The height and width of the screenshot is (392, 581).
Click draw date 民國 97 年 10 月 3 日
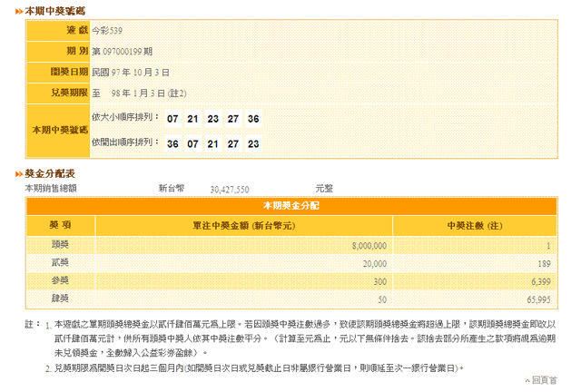point(131,73)
